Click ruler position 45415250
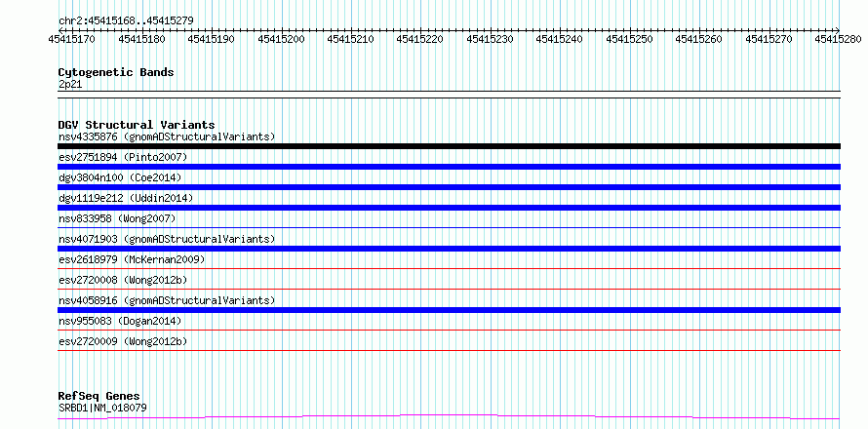868x429 pixels. [629, 39]
